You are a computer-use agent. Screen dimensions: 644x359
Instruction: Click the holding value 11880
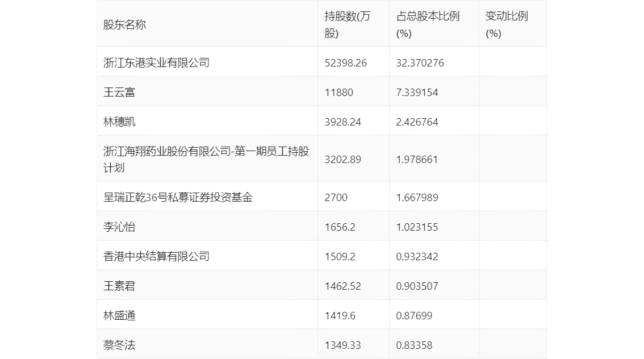339,93
